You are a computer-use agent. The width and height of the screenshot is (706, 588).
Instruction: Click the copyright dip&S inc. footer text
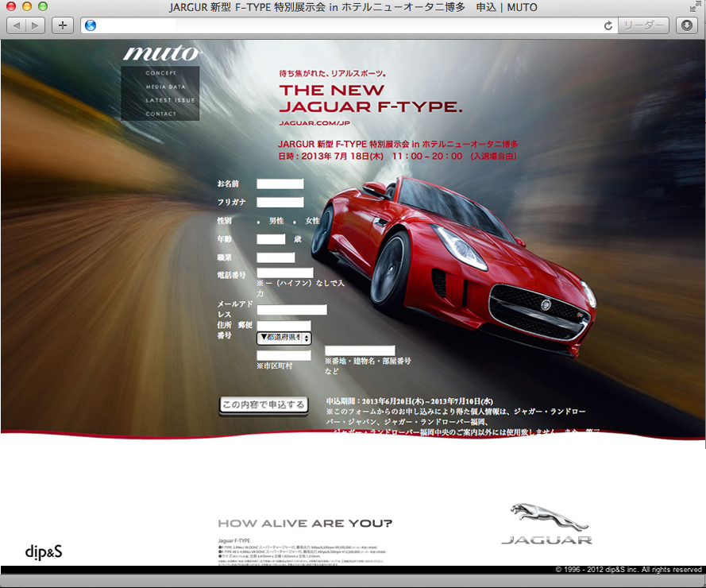[x=628, y=570]
